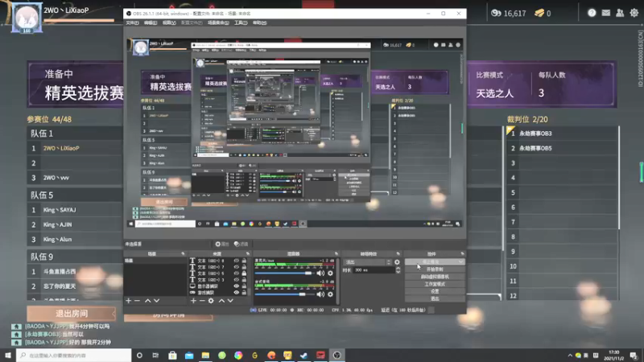
Task: Undock the Sources panel with its header icon
Action: click(247, 254)
